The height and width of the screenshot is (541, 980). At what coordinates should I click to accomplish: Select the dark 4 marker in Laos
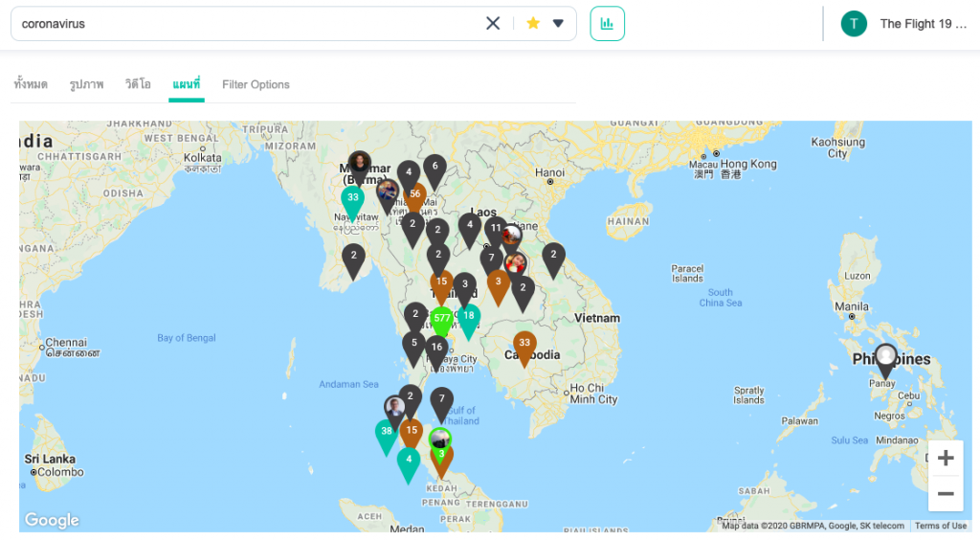469,230
